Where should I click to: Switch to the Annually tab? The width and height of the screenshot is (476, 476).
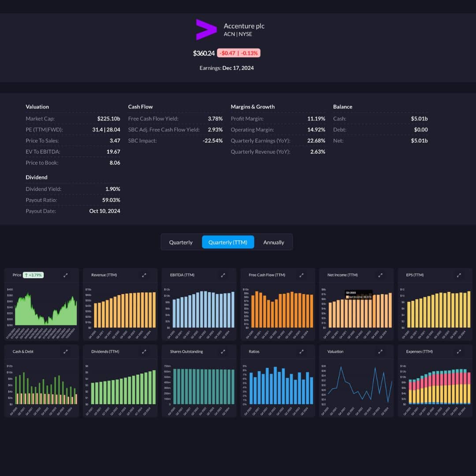pyautogui.click(x=274, y=242)
